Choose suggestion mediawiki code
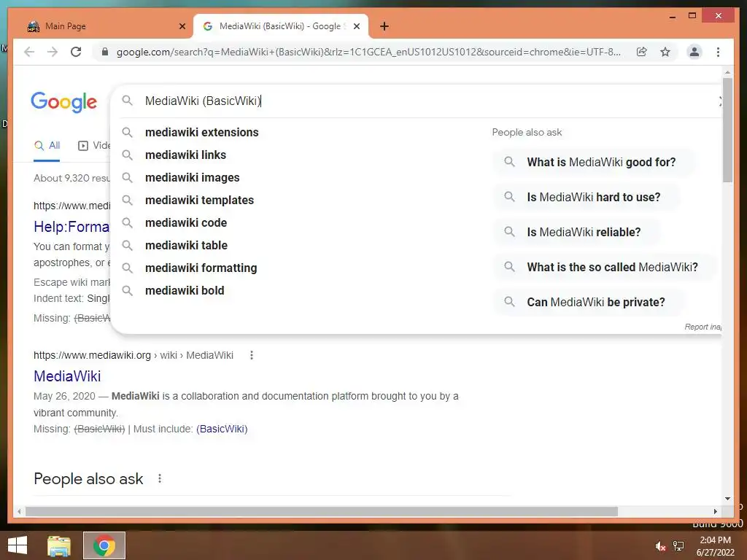The width and height of the screenshot is (747, 560). [186, 223]
